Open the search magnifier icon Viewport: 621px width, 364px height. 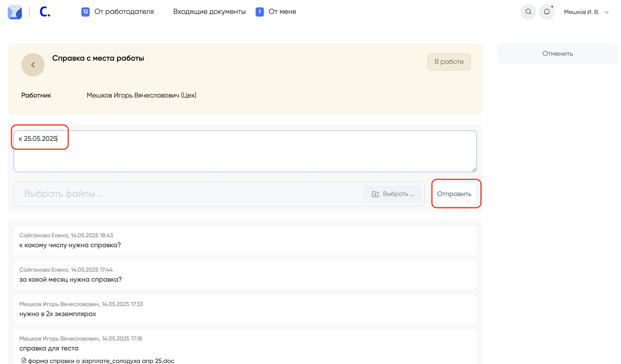(x=528, y=12)
